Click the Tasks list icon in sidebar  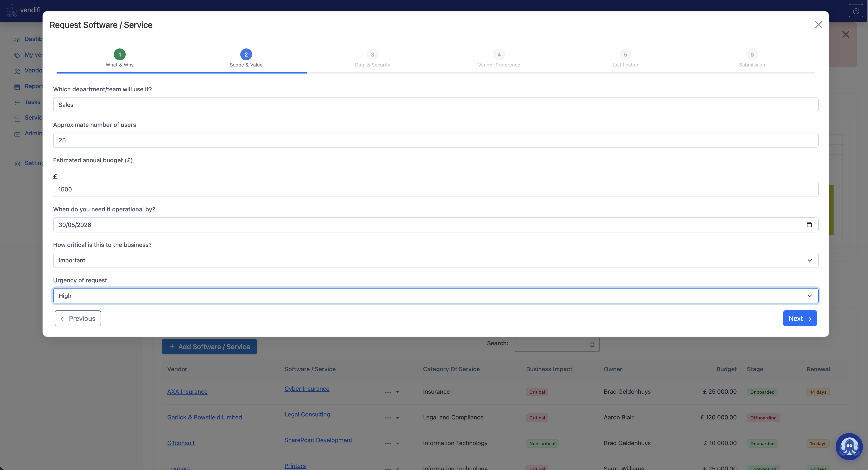point(17,102)
